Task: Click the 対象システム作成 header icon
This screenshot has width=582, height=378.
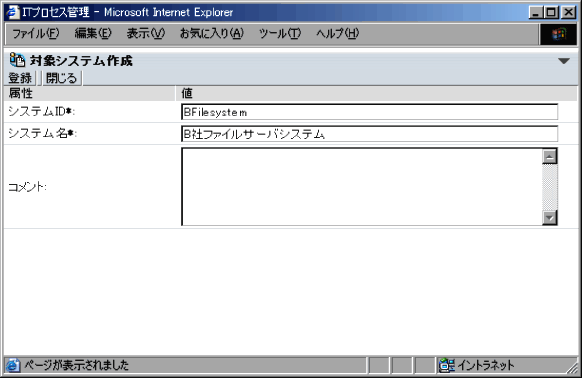Action: [17, 60]
